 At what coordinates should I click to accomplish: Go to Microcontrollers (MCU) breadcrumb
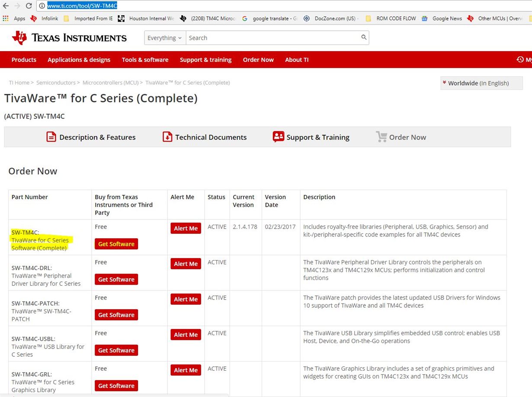pyautogui.click(x=110, y=82)
